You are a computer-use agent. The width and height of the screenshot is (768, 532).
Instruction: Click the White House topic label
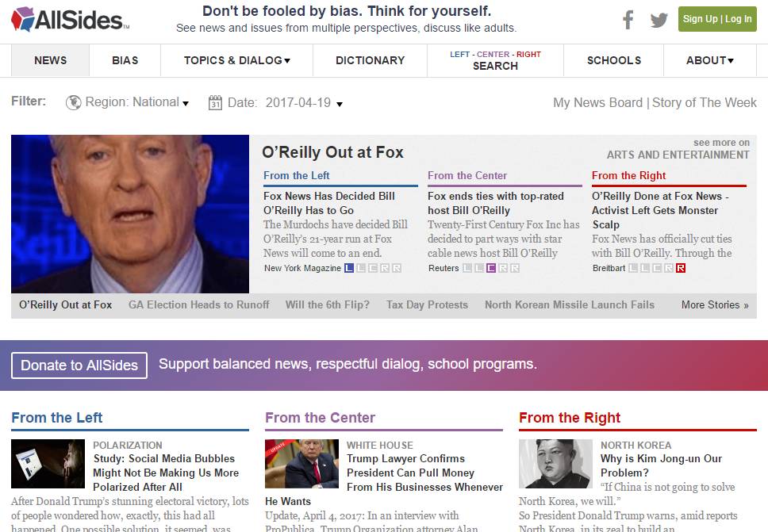380,446
